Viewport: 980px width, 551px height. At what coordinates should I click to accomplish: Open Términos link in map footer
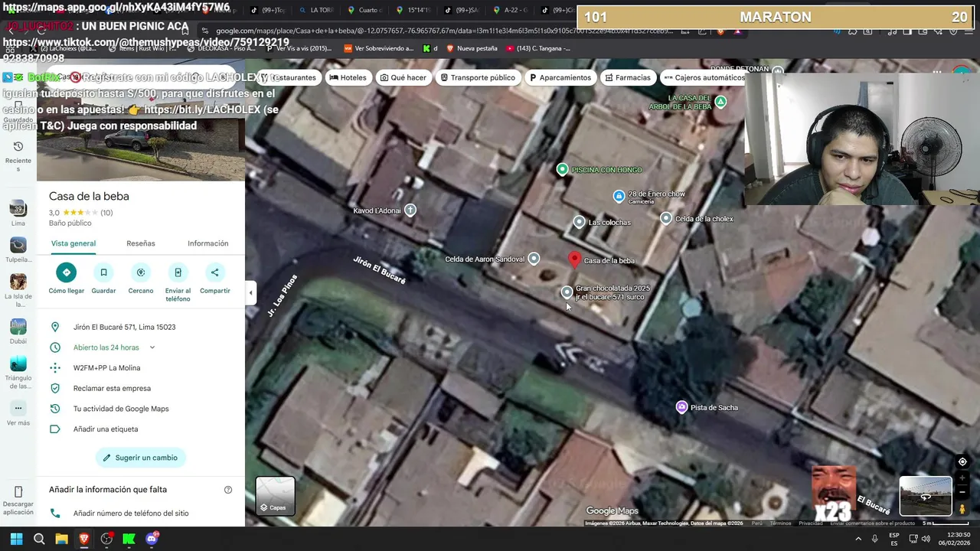point(780,523)
